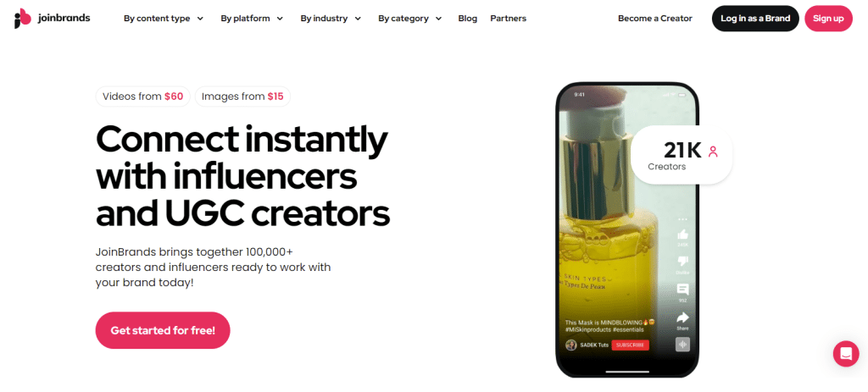Screen dimensions: 868x392
Task: Go to the Blog page
Action: (467, 19)
